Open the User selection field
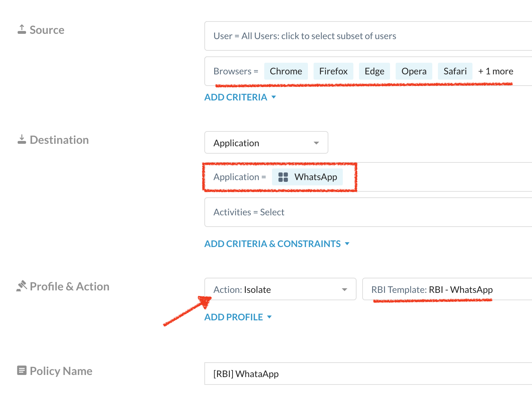Image resolution: width=532 pixels, height=394 pixels. point(368,36)
